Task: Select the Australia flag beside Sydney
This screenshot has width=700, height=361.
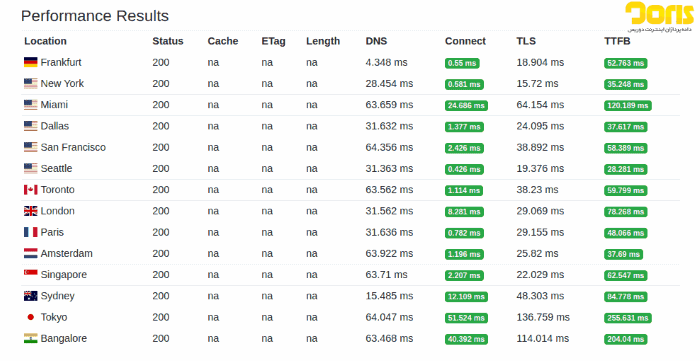Action: pos(30,296)
